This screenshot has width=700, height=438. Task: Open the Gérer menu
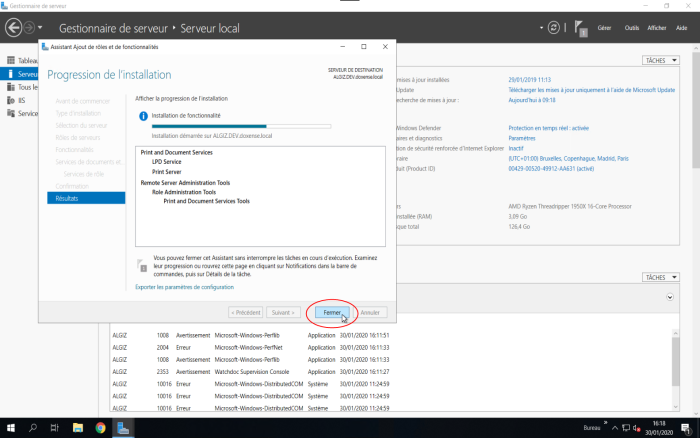click(x=604, y=29)
